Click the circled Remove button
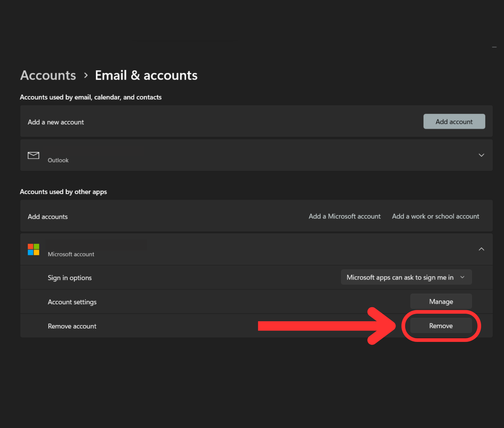Image resolution: width=504 pixels, height=428 pixels. pos(441,326)
